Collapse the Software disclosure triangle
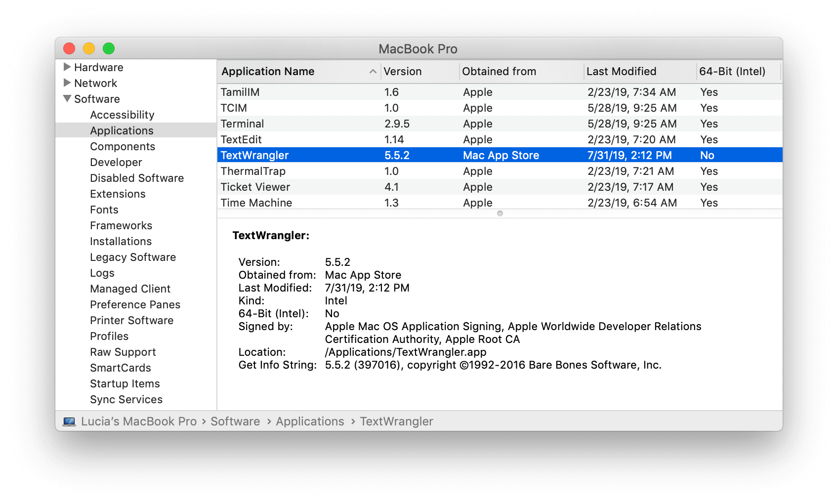The height and width of the screenshot is (504, 838). coord(67,98)
